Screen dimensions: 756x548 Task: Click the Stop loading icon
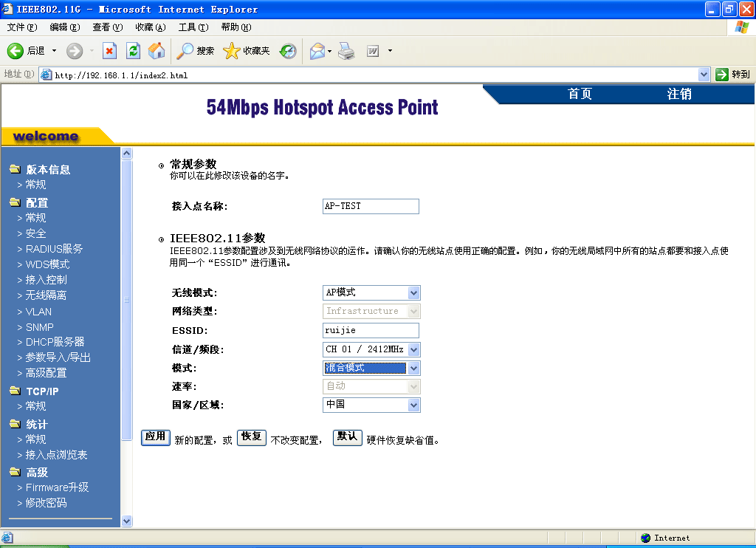pos(109,51)
